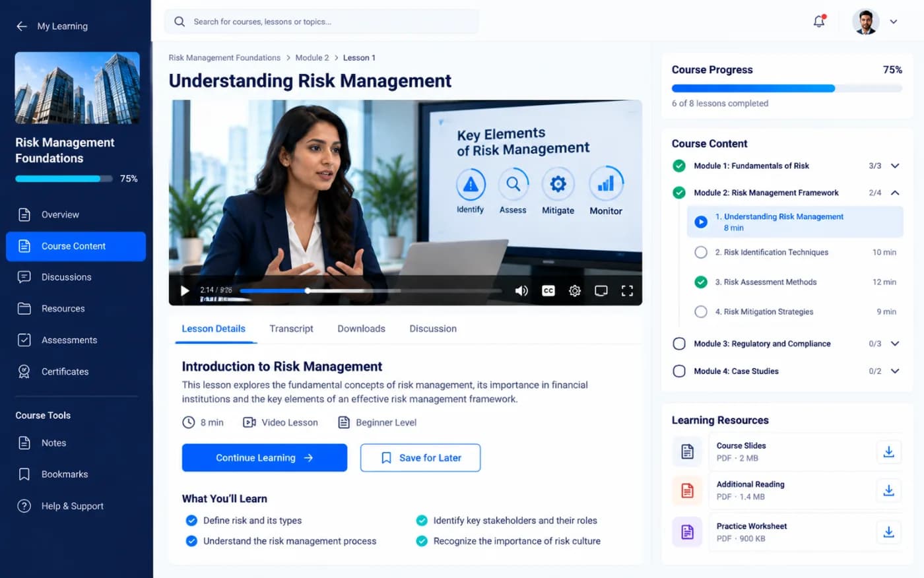Open Assessments in the sidebar
The image size is (924, 578).
click(x=76, y=340)
